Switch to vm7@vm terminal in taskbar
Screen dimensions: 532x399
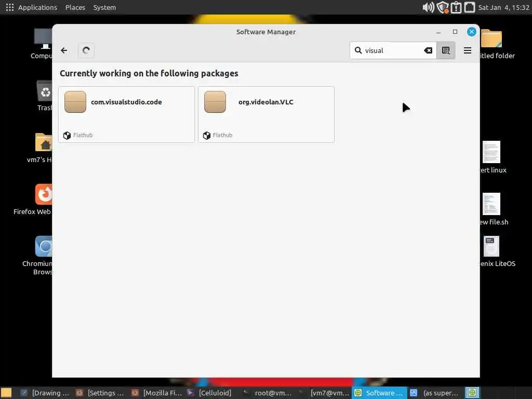(323, 393)
